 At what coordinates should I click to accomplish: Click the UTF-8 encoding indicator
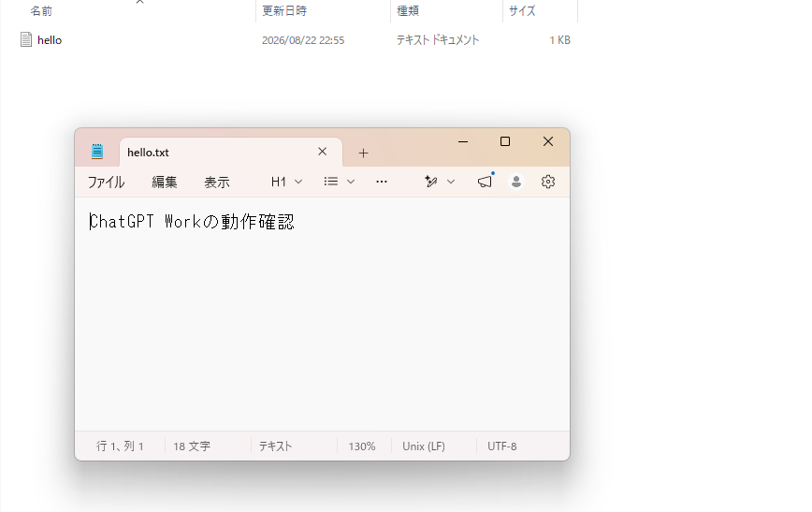(501, 446)
